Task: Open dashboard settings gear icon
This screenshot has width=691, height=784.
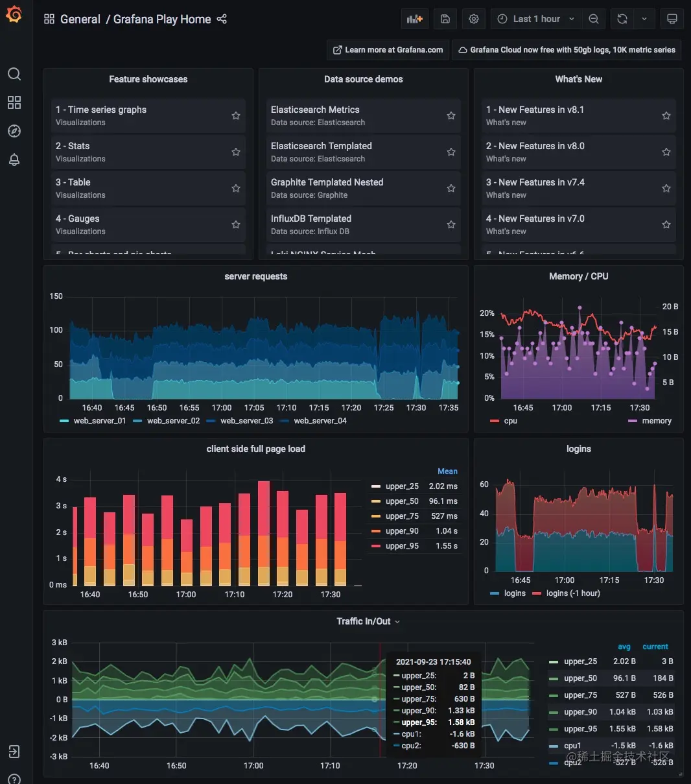Action: 474,19
